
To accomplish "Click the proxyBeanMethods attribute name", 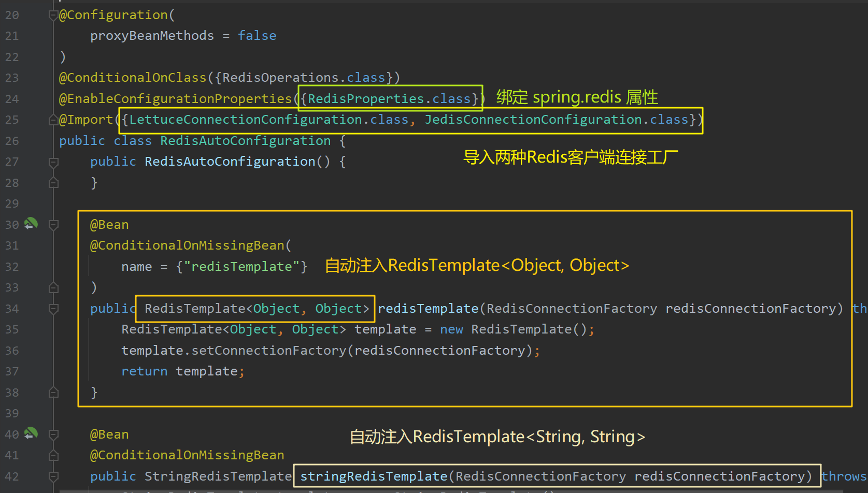I will [x=152, y=36].
